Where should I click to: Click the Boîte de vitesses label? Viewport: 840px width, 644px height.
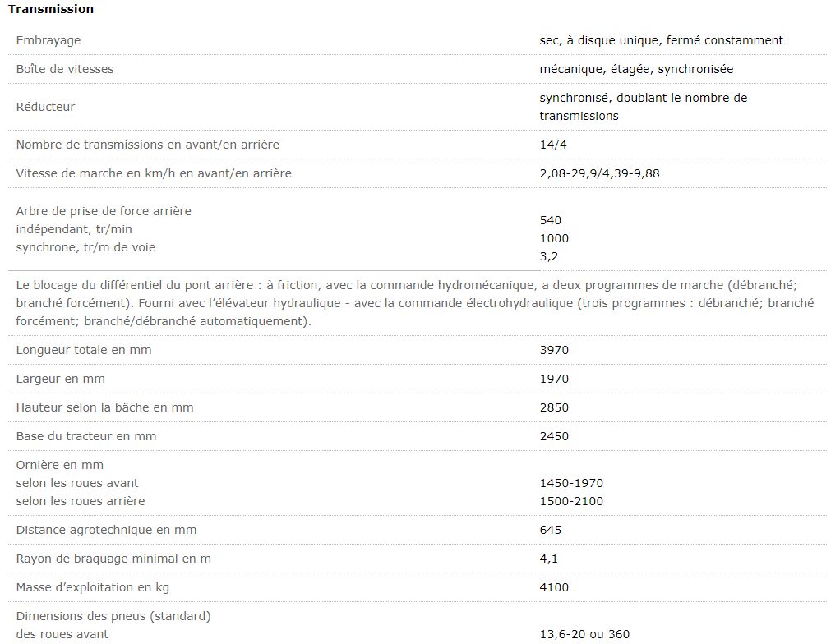coord(65,69)
